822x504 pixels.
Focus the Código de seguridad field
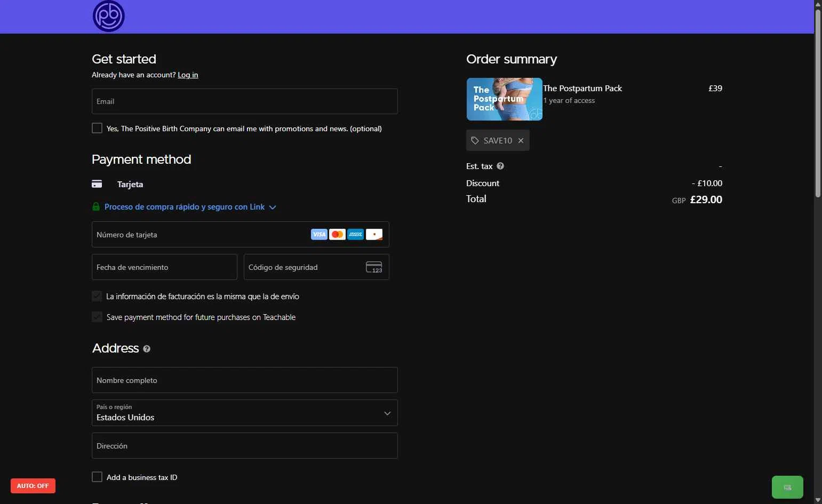point(316,267)
